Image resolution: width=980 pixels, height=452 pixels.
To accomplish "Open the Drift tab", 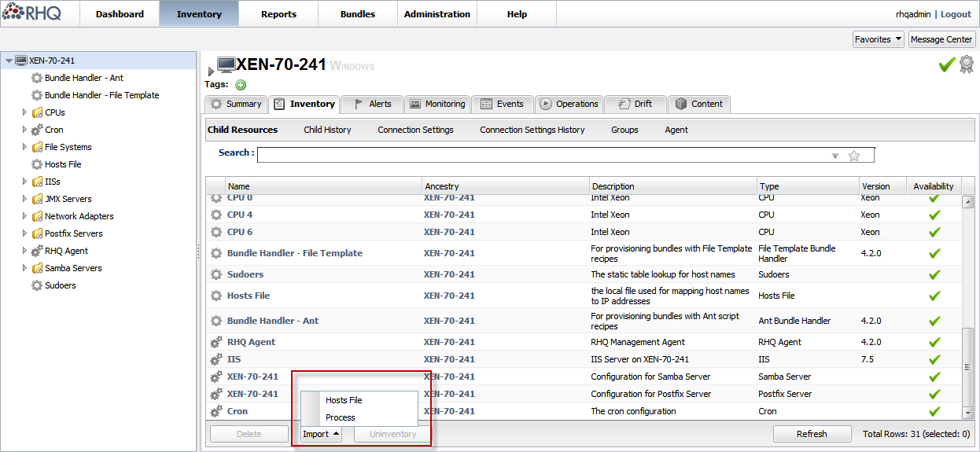I will click(635, 104).
